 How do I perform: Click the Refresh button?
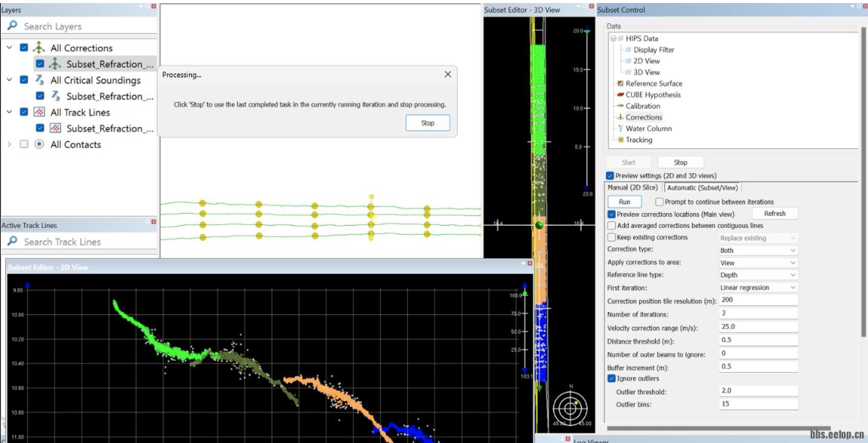pyautogui.click(x=775, y=214)
